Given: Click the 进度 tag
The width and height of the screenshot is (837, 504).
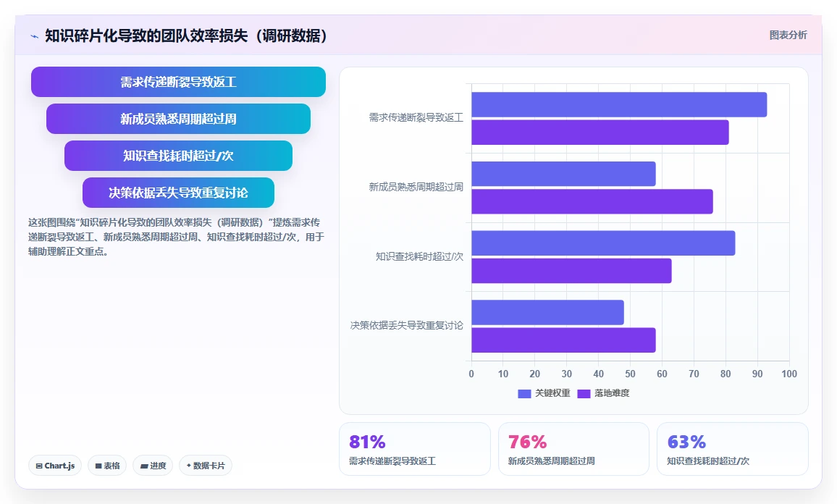Looking at the screenshot, I should point(153,466).
